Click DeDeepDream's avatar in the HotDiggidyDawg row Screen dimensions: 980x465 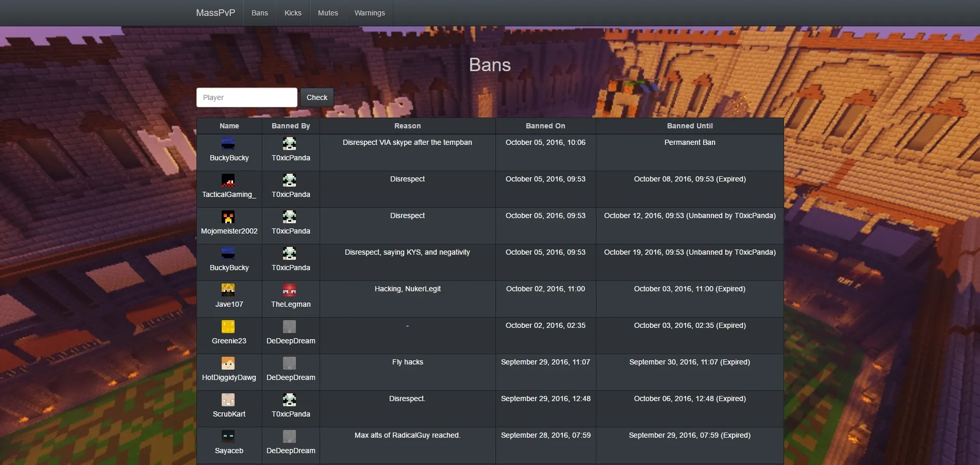click(x=289, y=363)
